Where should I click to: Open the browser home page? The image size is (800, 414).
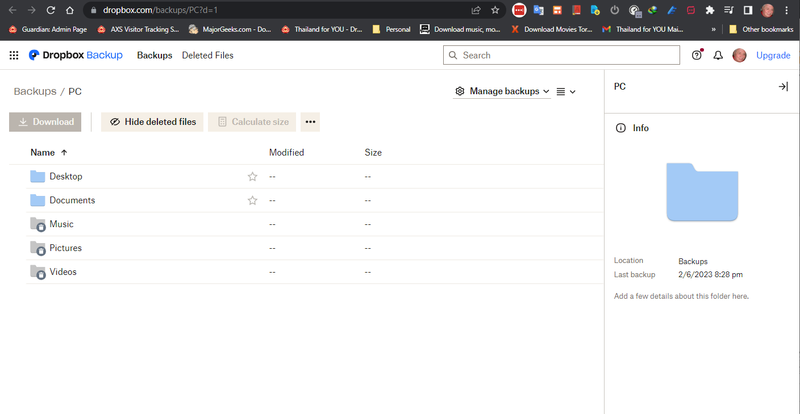pyautogui.click(x=69, y=10)
